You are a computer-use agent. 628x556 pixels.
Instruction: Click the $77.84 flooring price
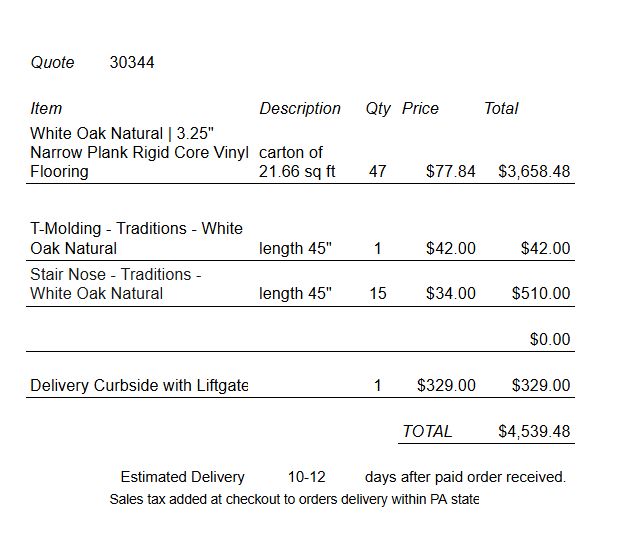(451, 171)
